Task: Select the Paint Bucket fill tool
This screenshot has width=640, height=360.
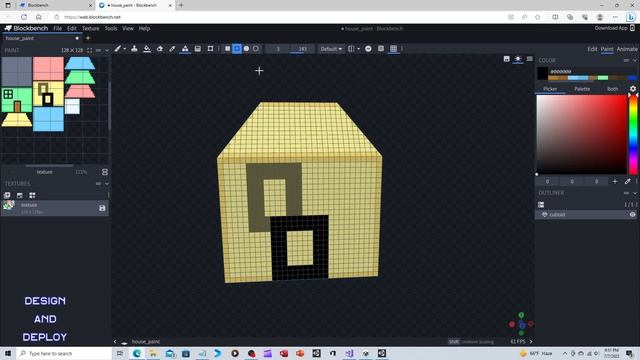Action: (x=147, y=49)
